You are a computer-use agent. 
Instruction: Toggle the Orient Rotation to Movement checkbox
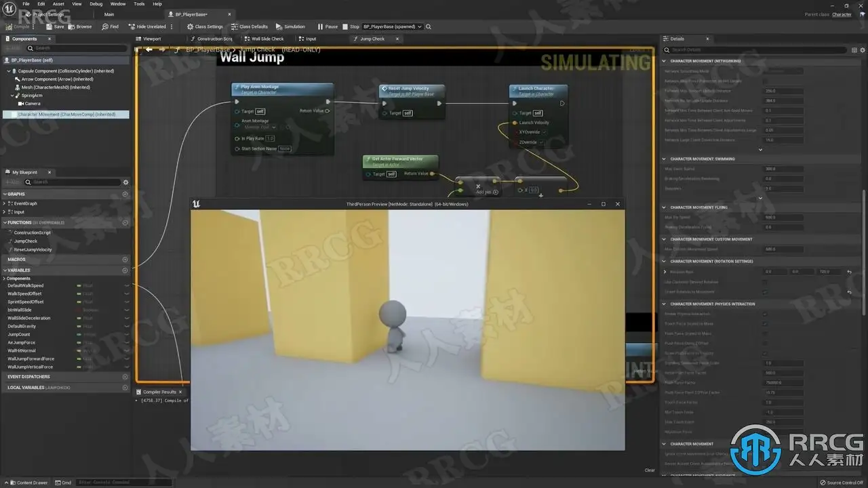[766, 292]
